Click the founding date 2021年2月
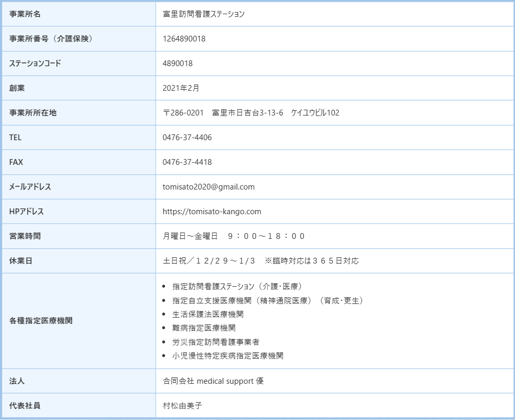Screen dimensions: 515x420 (181, 88)
